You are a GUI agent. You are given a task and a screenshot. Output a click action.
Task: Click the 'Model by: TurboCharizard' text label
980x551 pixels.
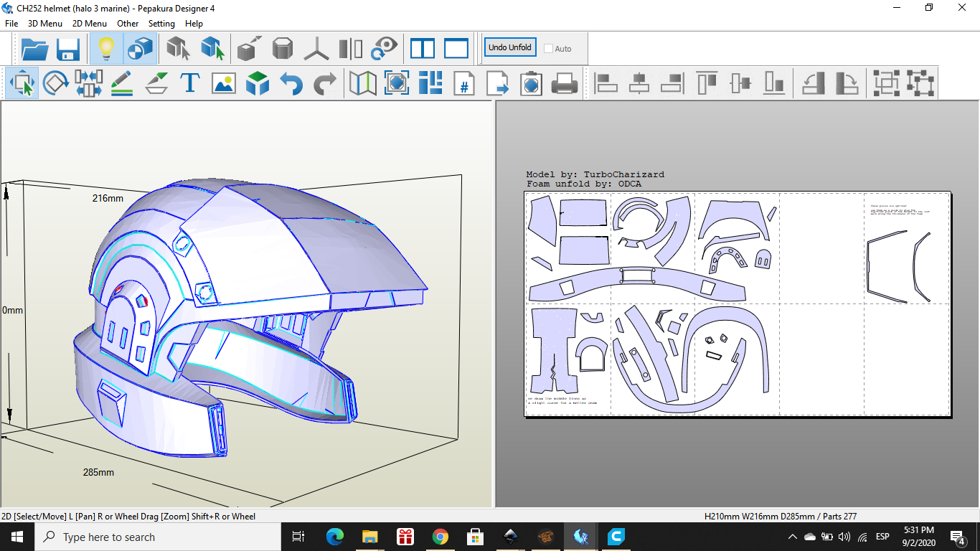click(x=595, y=174)
